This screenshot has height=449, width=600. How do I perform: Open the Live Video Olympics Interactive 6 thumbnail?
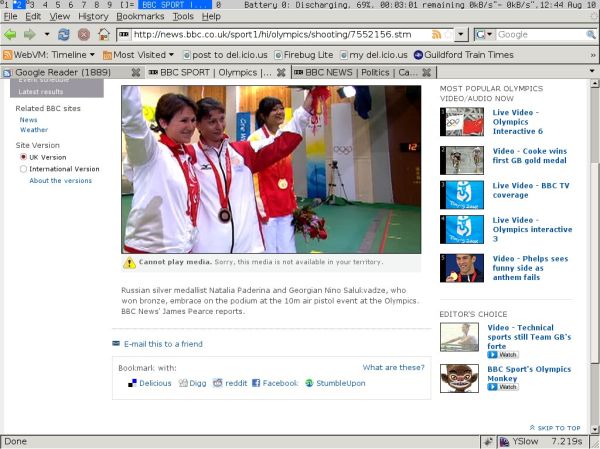click(x=462, y=122)
